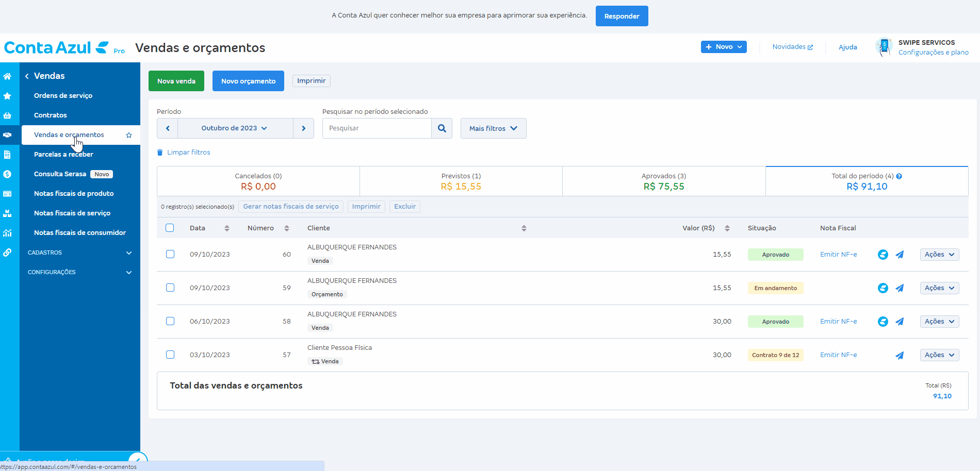This screenshot has width=980, height=471.
Task: Favorite Vendas e orçamentos with star icon
Action: [x=129, y=135]
